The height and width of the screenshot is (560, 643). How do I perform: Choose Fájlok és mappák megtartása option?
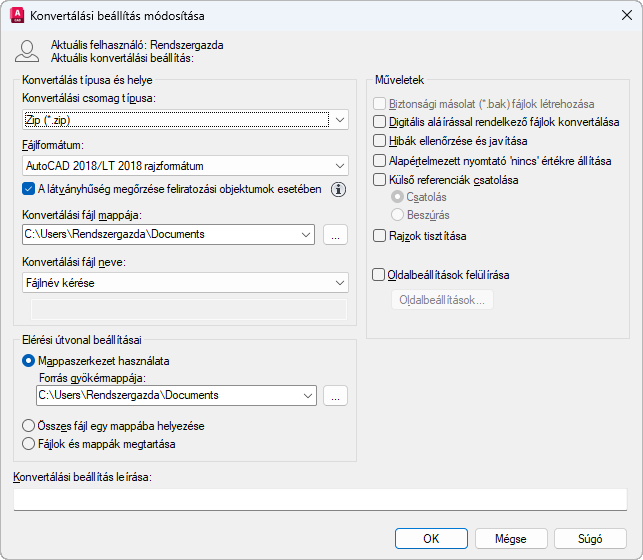pos(28,444)
